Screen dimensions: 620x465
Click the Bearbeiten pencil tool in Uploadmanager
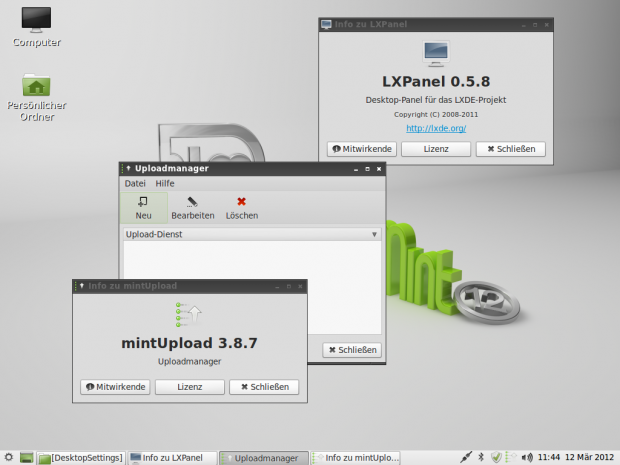[x=193, y=208]
